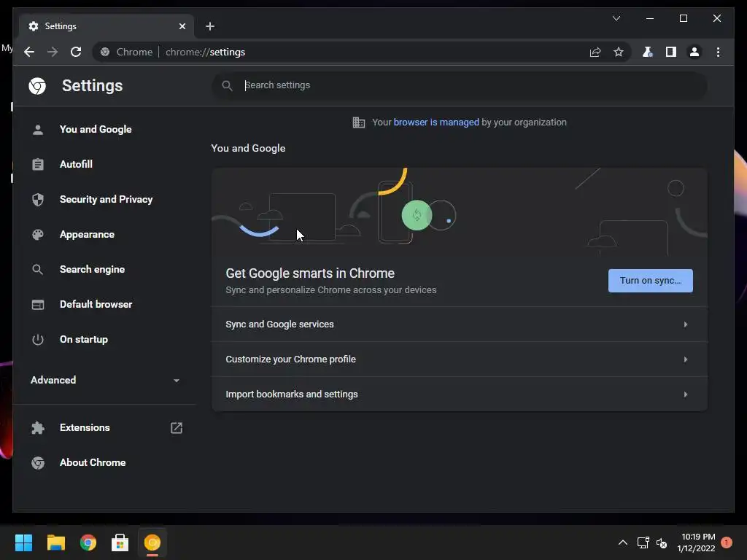
Task: Open On startup settings
Action: coord(83,340)
